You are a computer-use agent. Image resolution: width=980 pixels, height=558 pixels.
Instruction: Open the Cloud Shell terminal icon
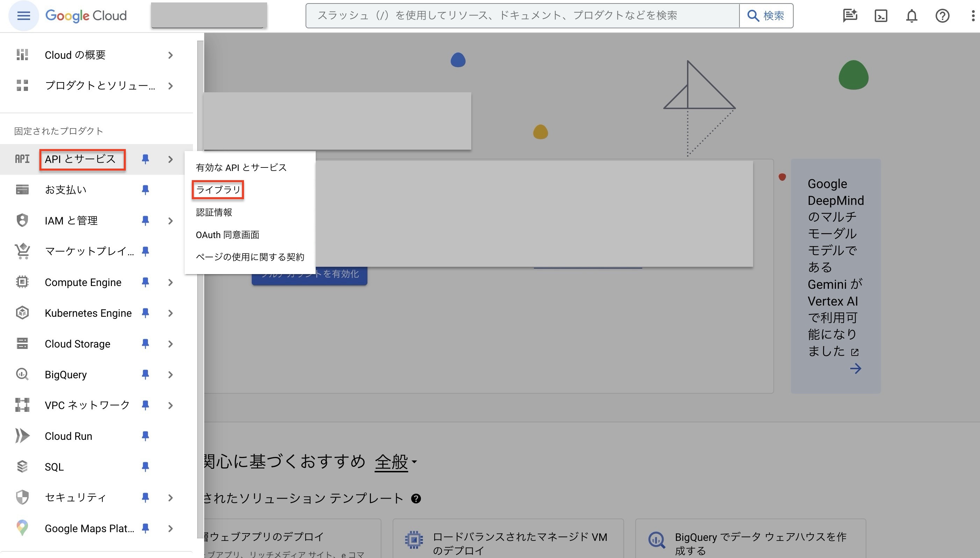[881, 16]
